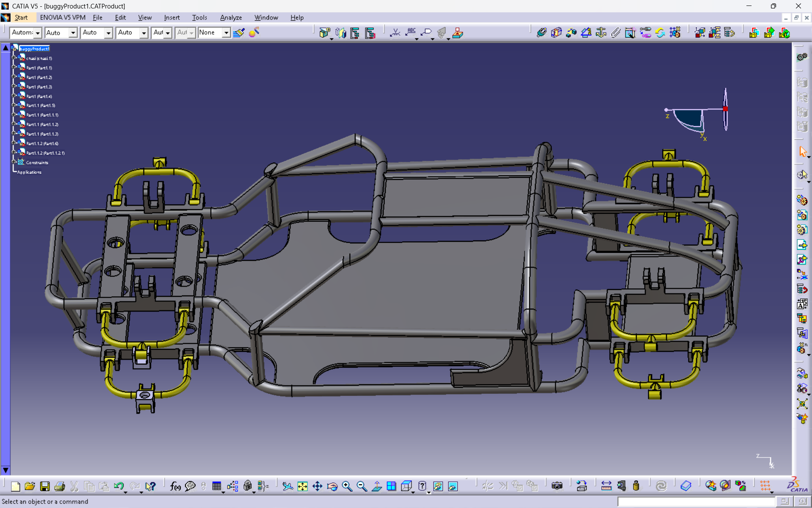Image resolution: width=812 pixels, height=508 pixels.
Task: Click the command input field in status bar
Action: click(697, 502)
